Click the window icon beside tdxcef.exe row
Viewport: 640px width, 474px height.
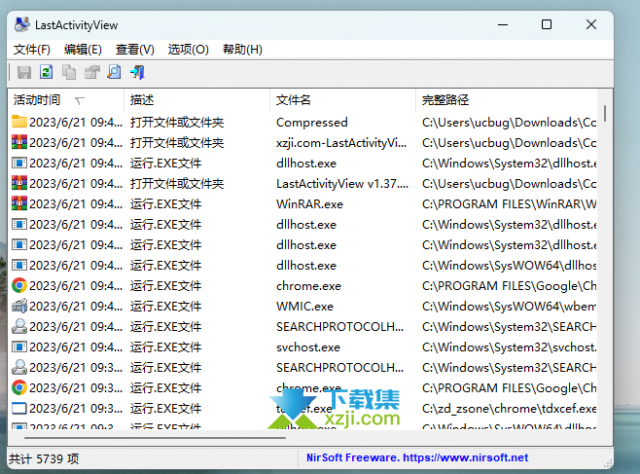[19, 408]
